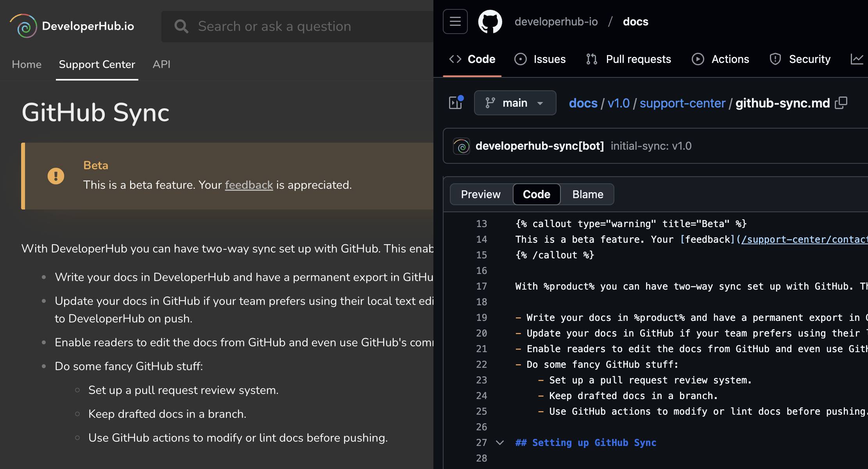Open the Insights graph icon tab
Viewport: 868px width, 469px height.
tap(857, 59)
